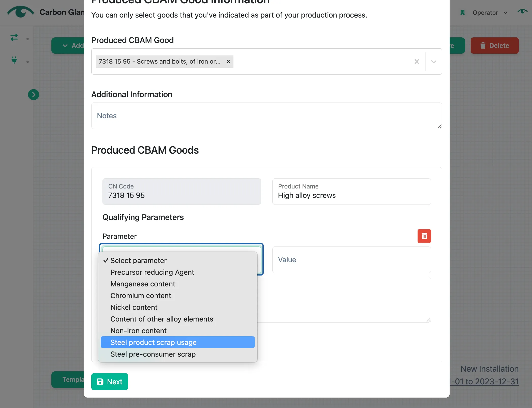
Task: Open the reporting period date link
Action: click(484, 382)
